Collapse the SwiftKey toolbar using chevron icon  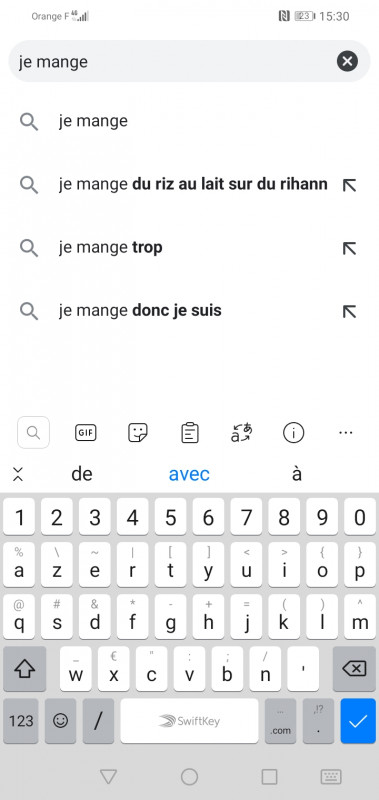18,474
